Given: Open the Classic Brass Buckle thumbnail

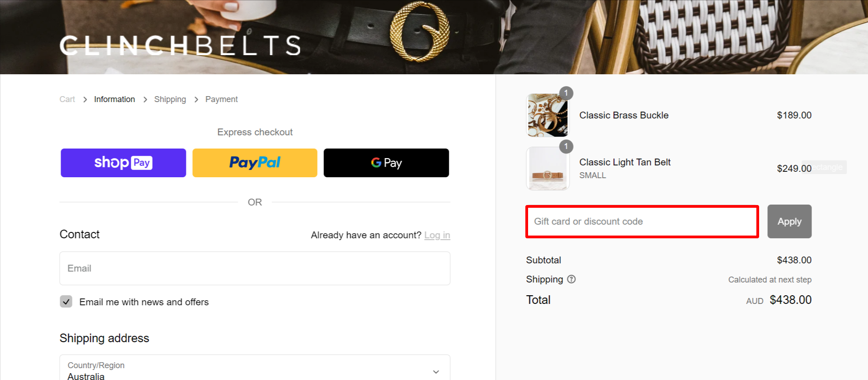Looking at the screenshot, I should [548, 115].
